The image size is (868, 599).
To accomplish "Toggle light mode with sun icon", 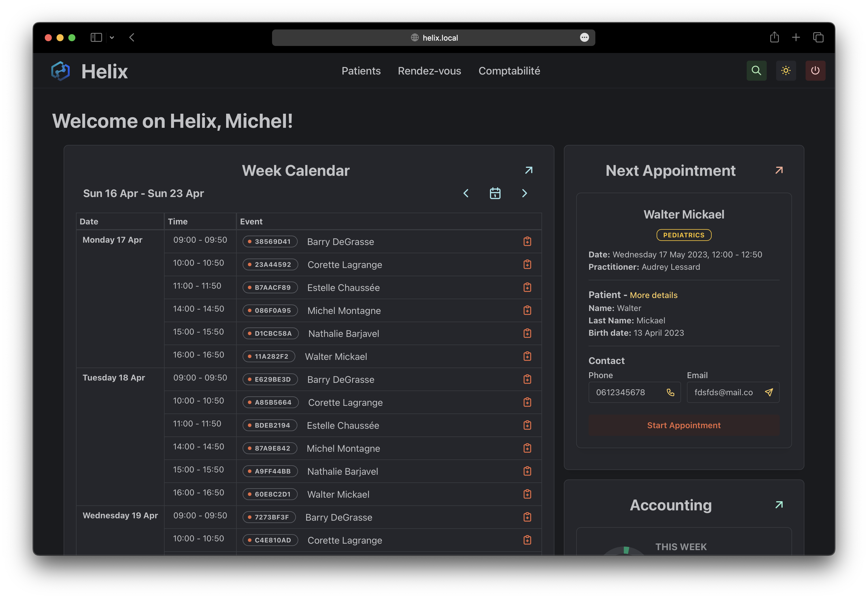I will tap(786, 71).
